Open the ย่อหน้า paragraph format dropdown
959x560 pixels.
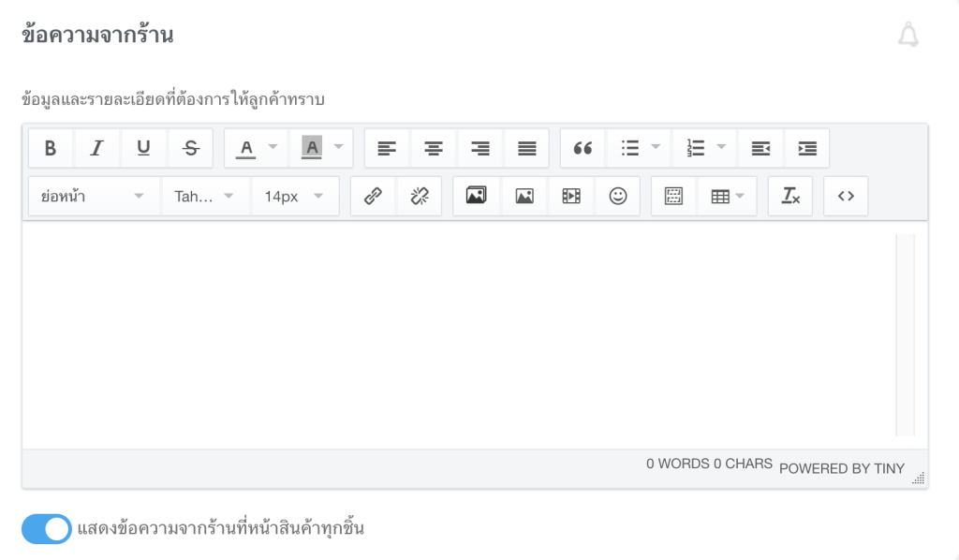tap(92, 197)
